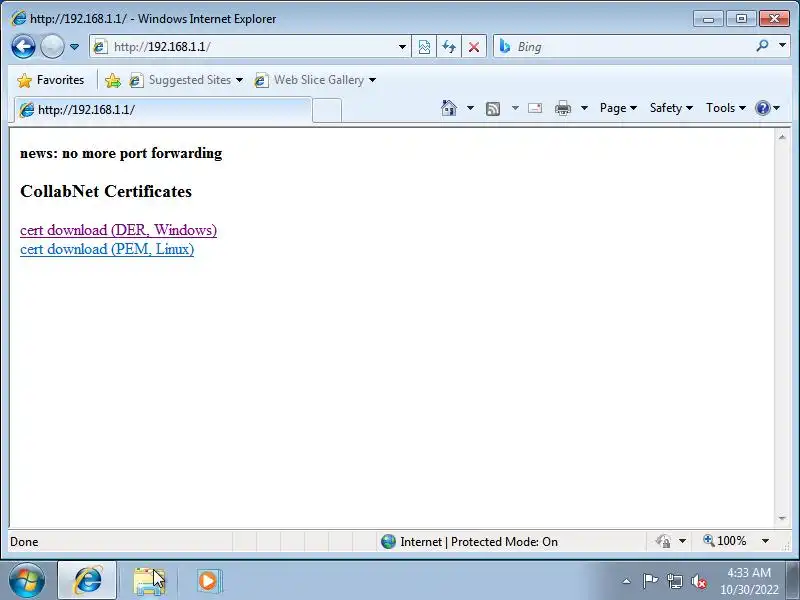Click the Read Mail icon

[535, 108]
